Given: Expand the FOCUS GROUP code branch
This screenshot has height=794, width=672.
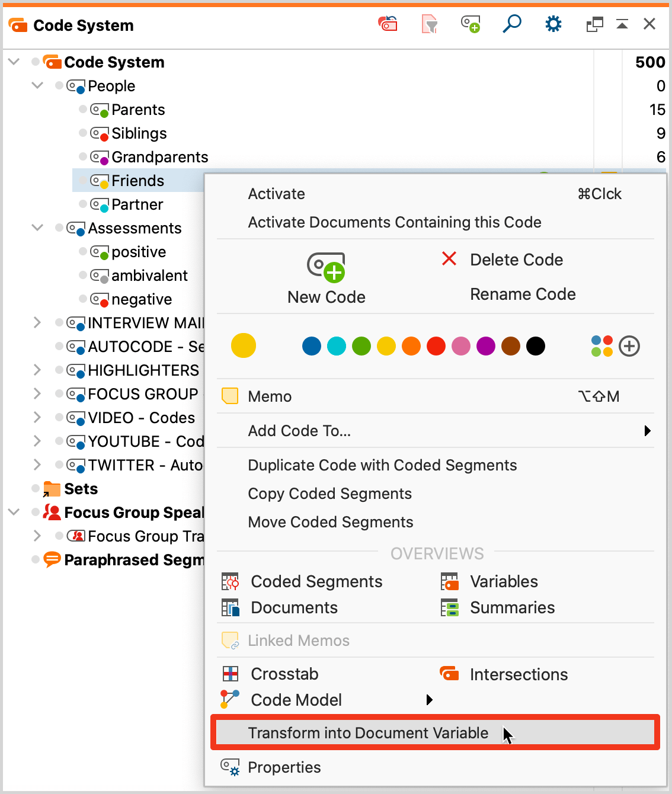Looking at the screenshot, I should (x=37, y=393).
